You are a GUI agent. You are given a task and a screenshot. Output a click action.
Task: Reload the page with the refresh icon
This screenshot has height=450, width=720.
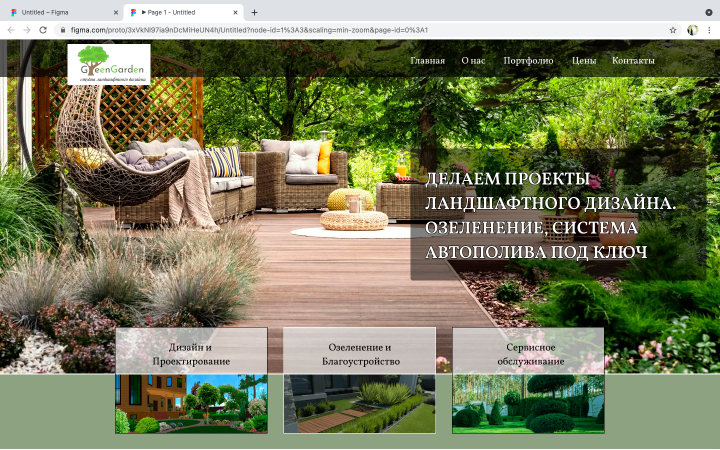click(x=43, y=30)
